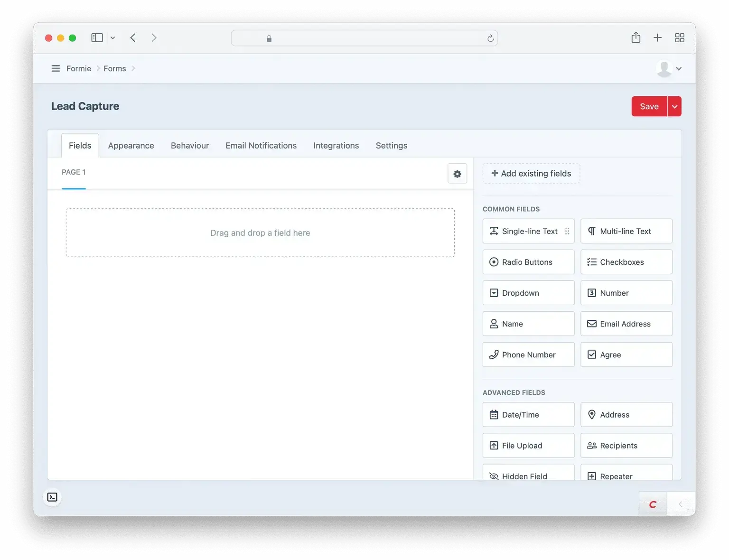The width and height of the screenshot is (729, 560).
Task: Click the user avatar in the header
Action: [664, 68]
